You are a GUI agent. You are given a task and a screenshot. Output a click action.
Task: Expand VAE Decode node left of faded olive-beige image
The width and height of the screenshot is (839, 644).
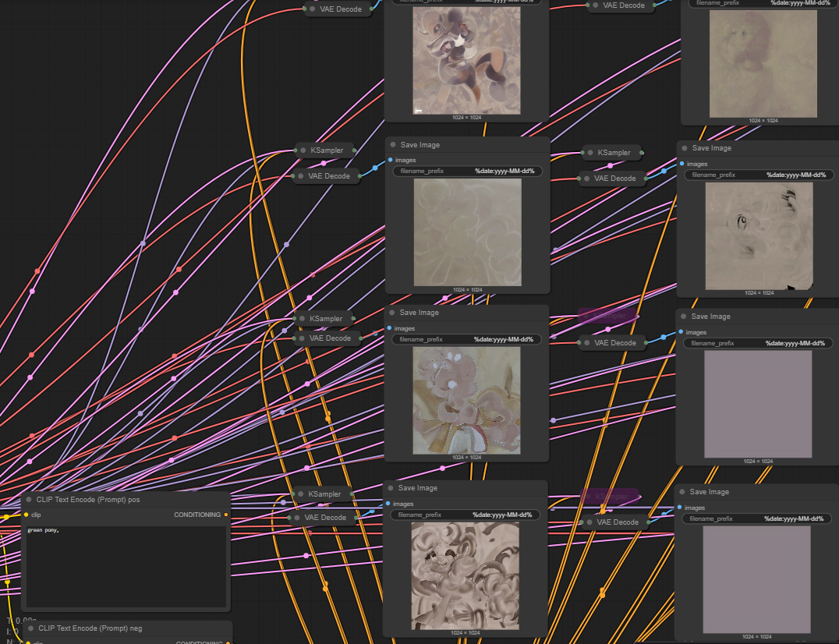(596, 5)
